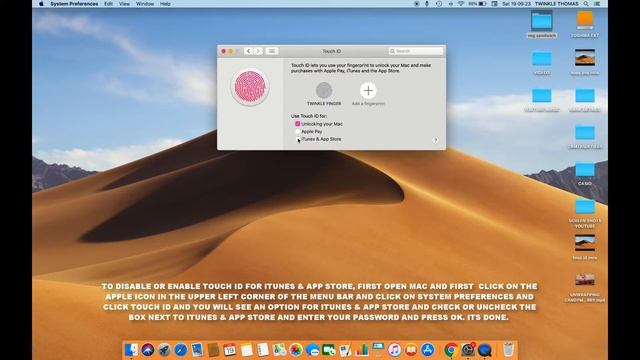
Task: Click the Spotlight search icon in menu bar
Action: [586, 4]
